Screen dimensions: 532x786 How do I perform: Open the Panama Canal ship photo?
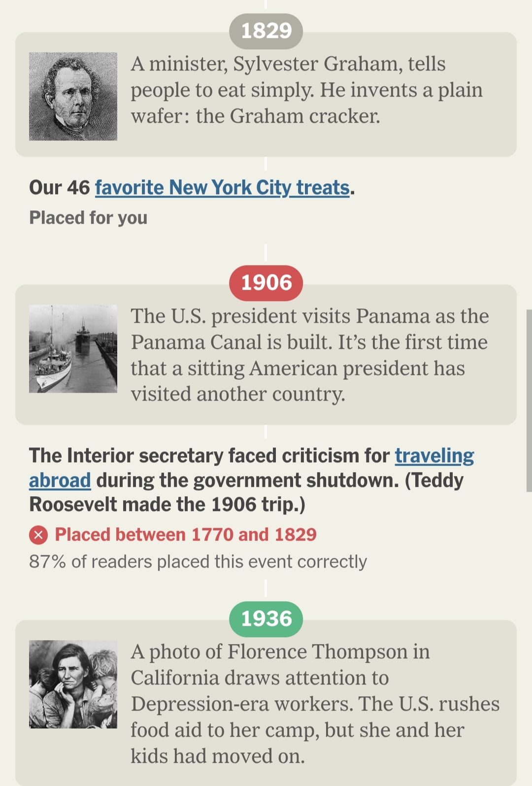tap(73, 349)
